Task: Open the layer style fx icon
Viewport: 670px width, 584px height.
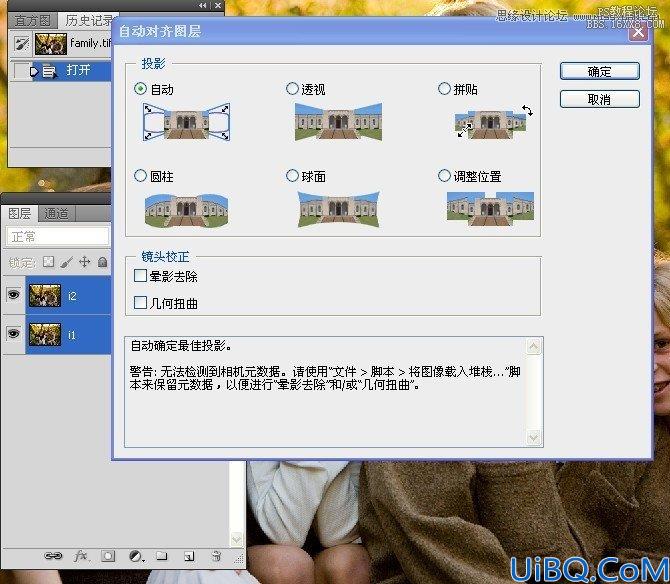Action: point(80,556)
